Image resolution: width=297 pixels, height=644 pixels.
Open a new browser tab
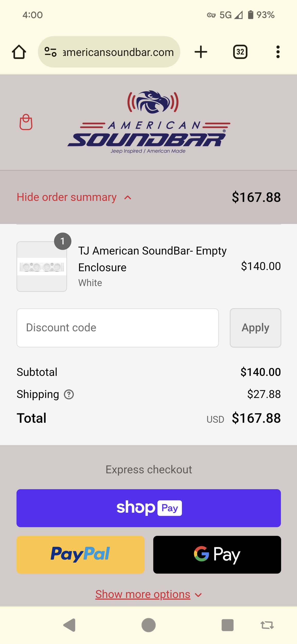coord(201,52)
